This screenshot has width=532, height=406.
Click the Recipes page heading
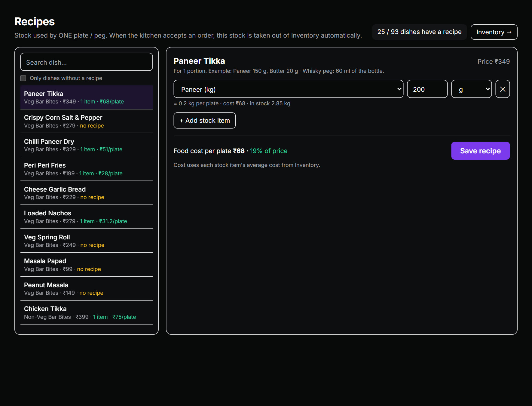pyautogui.click(x=35, y=22)
